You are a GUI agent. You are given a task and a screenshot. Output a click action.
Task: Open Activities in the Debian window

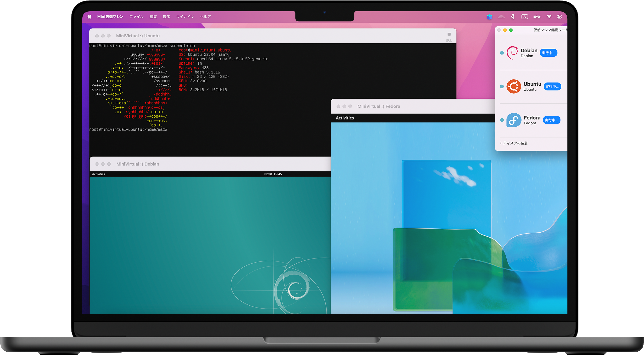98,174
